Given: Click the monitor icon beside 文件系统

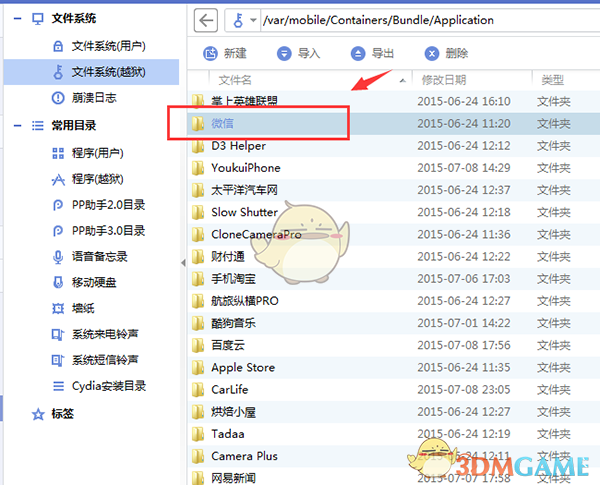Looking at the screenshot, I should pos(38,19).
